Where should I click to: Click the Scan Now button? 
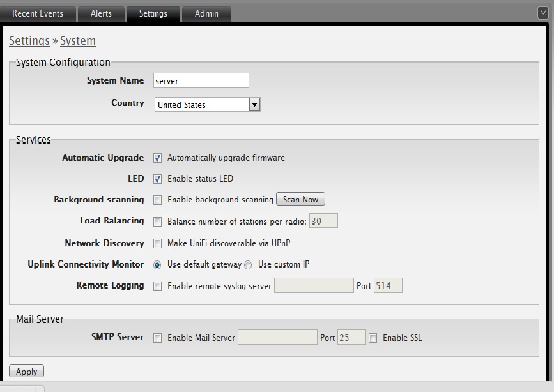click(x=300, y=199)
